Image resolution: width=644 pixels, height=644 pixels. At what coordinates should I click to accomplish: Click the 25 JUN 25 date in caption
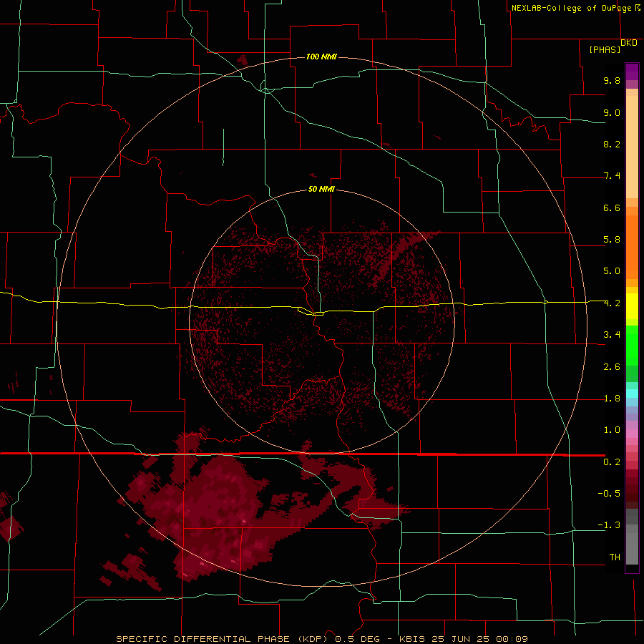pos(462,639)
